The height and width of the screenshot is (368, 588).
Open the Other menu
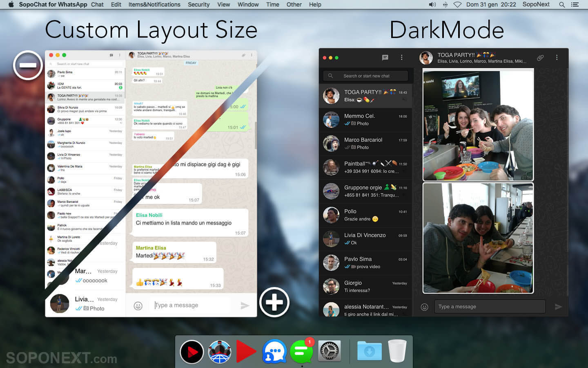[294, 4]
